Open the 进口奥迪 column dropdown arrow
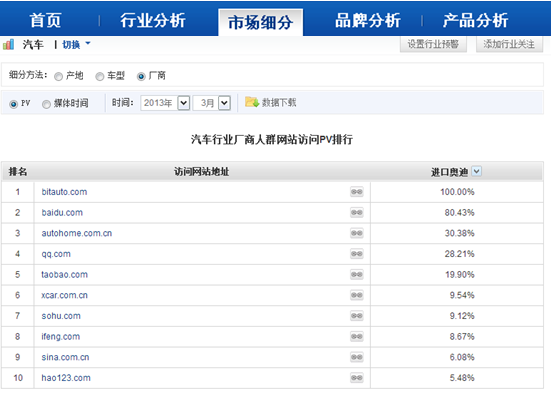The width and height of the screenshot is (552, 395). tap(476, 171)
